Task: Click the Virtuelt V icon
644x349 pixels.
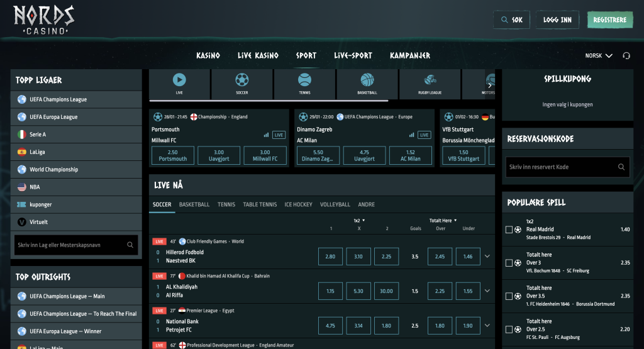Action: (22, 222)
